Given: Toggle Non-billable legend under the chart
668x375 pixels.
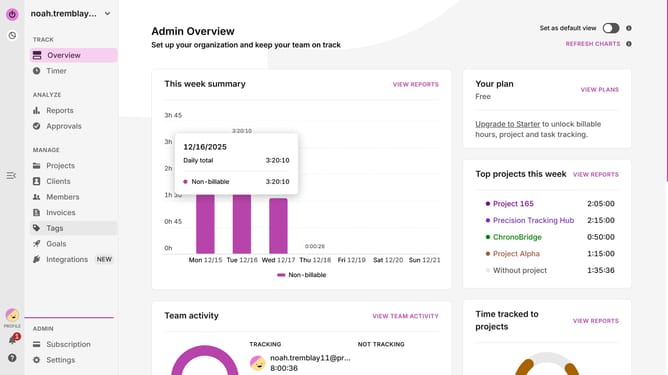Looking at the screenshot, I should coord(302,275).
